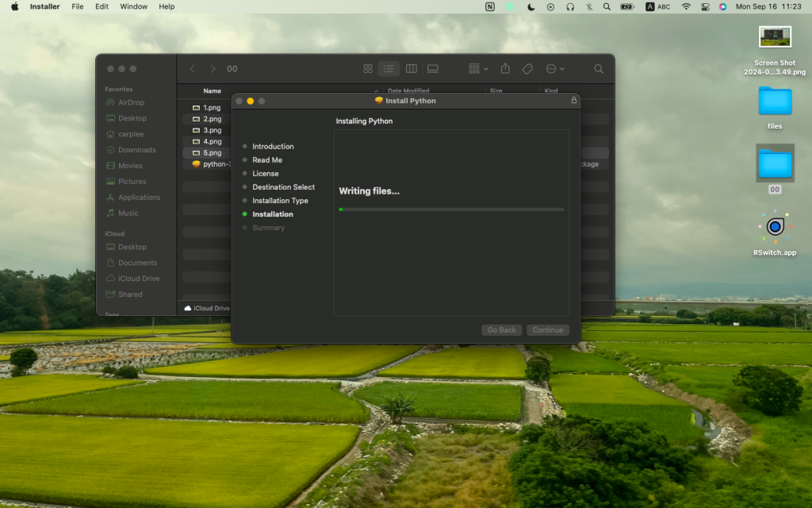Click the installation progress bar
The image size is (812, 508).
point(451,210)
